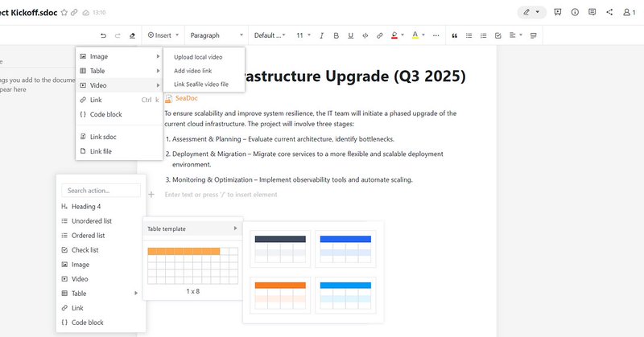This screenshot has height=337, width=644.
Task: Apply underline formatting
Action: pyautogui.click(x=350, y=35)
